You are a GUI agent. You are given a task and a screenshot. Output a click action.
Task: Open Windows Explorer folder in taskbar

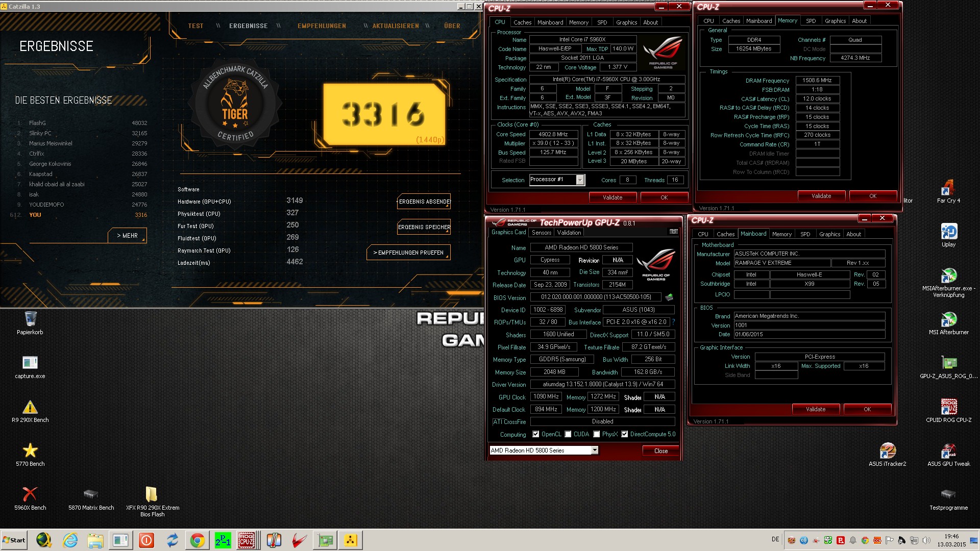[95, 540]
